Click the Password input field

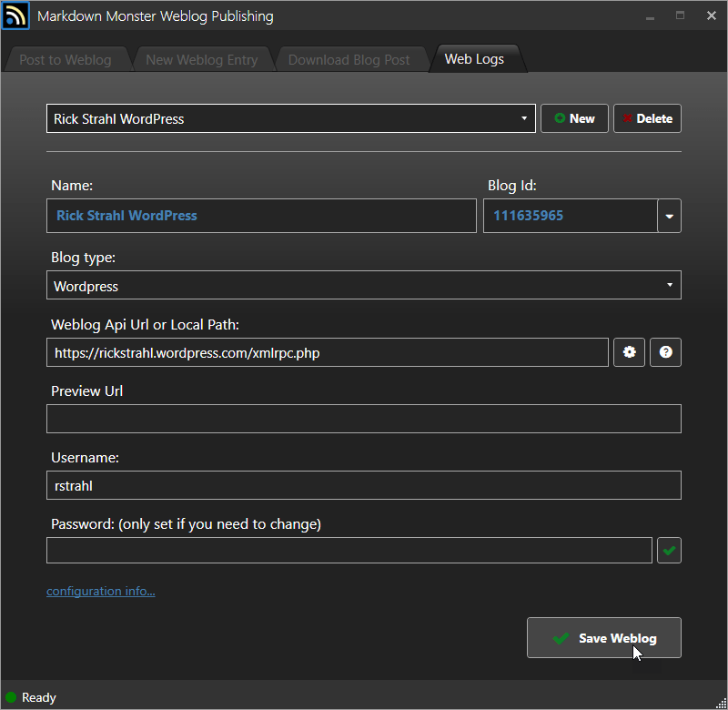coord(349,551)
